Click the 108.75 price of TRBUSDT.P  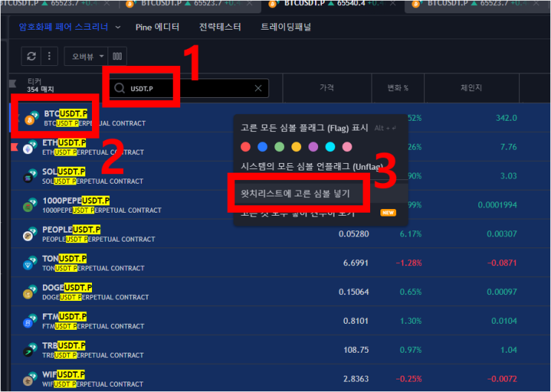point(356,351)
